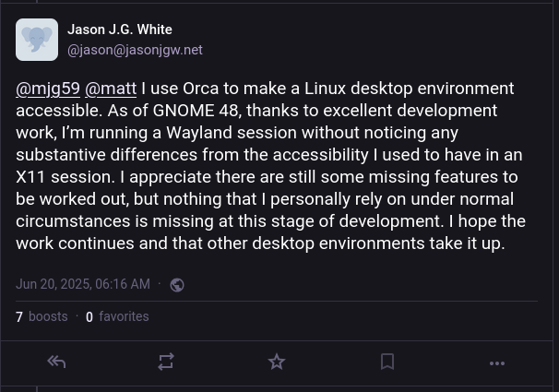Favorite the post using the star icon

coord(276,362)
